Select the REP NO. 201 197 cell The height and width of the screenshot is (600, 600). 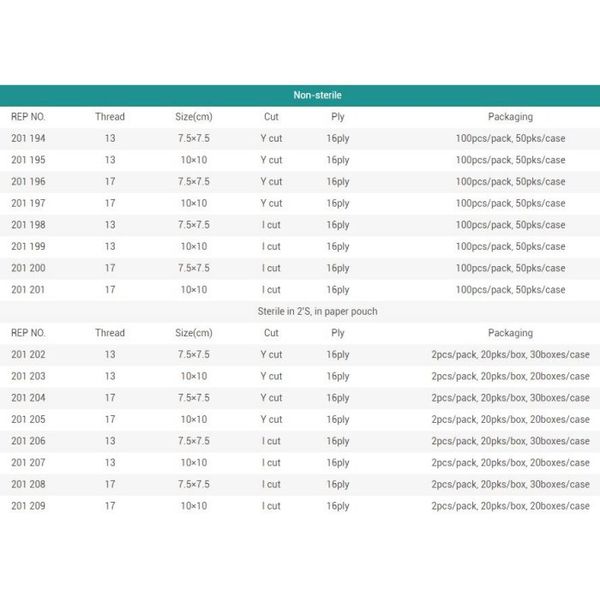tap(28, 203)
